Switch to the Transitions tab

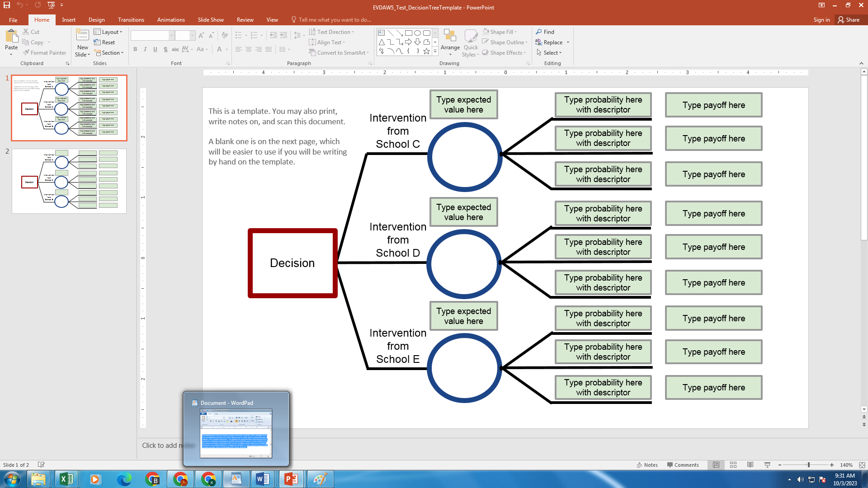tap(131, 19)
